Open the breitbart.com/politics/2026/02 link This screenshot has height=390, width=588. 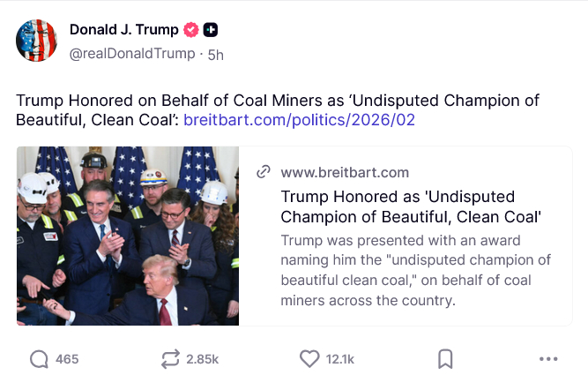tap(299, 120)
